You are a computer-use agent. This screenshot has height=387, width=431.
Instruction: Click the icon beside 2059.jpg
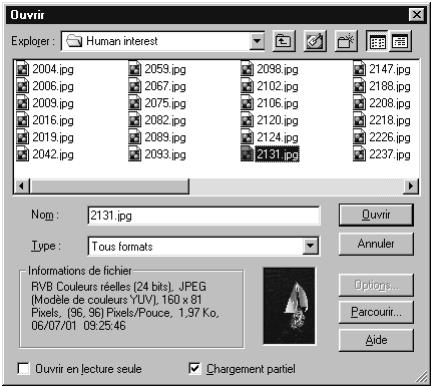click(x=134, y=69)
